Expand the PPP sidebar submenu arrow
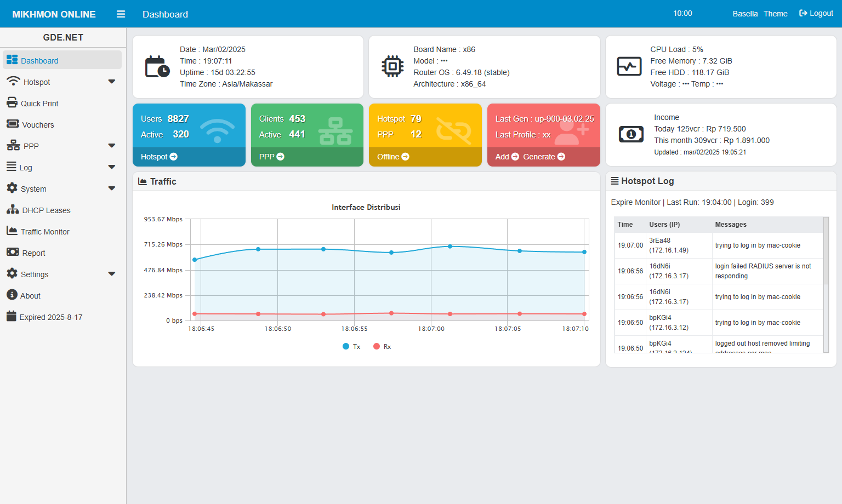Image resolution: width=842 pixels, height=504 pixels. click(x=112, y=146)
